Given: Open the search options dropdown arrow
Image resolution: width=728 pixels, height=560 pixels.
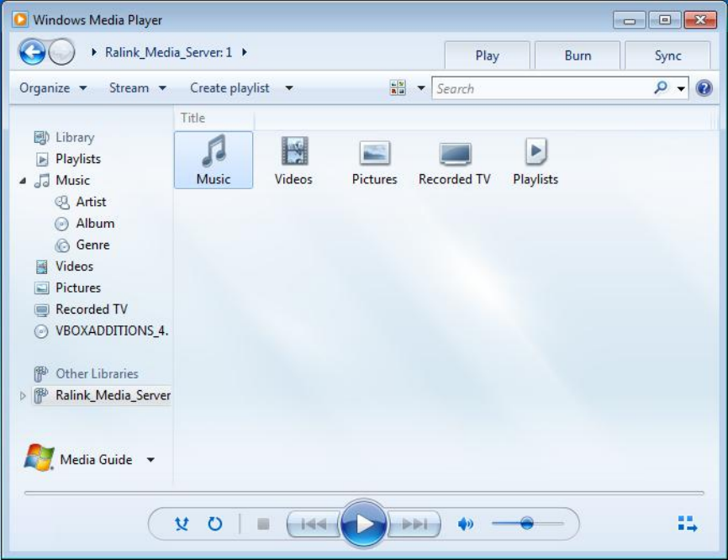Looking at the screenshot, I should [x=681, y=88].
